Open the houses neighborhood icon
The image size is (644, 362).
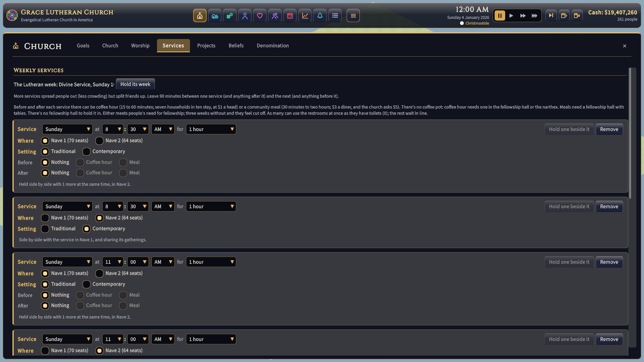point(215,16)
